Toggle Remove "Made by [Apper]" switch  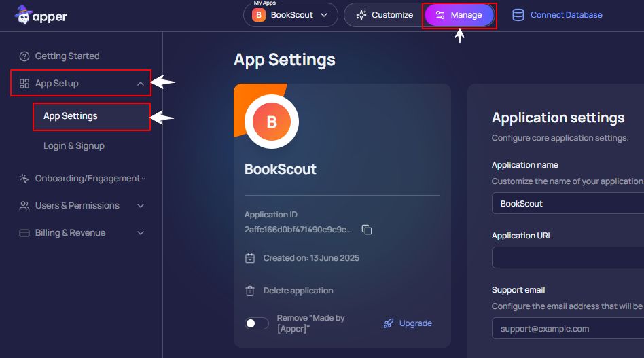(x=257, y=323)
